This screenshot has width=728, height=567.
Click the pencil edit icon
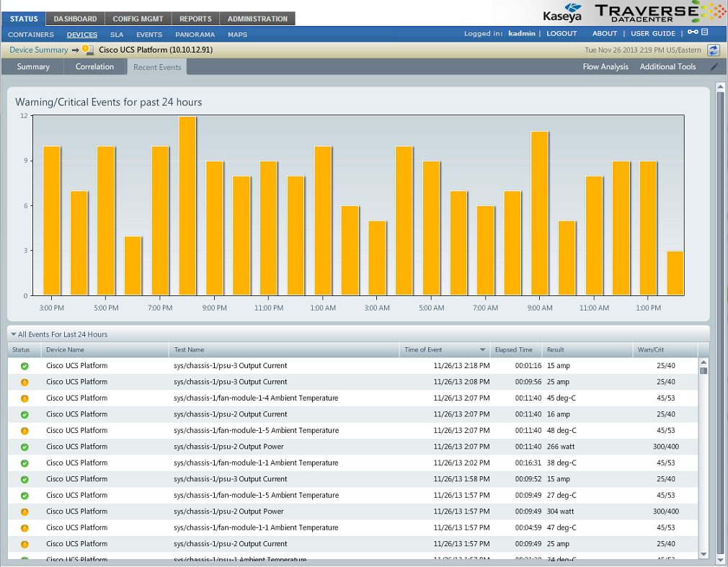point(714,67)
